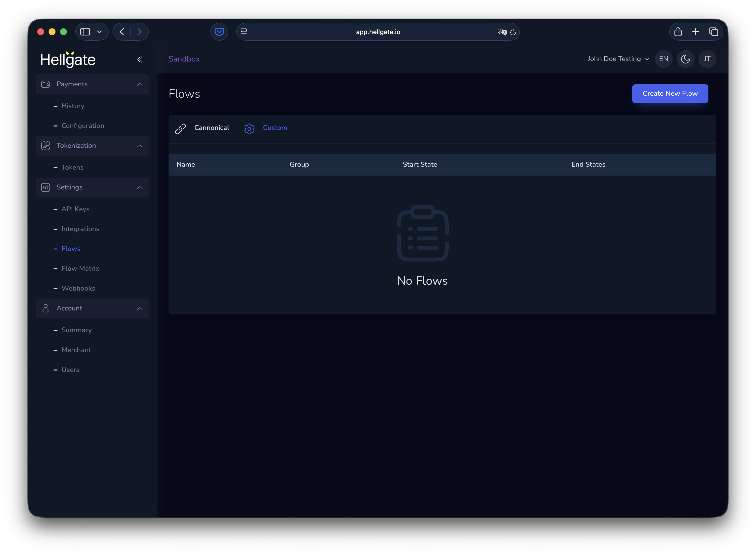This screenshot has height=554, width=756.
Task: Select the Settings code icon in sidebar
Action: point(46,187)
